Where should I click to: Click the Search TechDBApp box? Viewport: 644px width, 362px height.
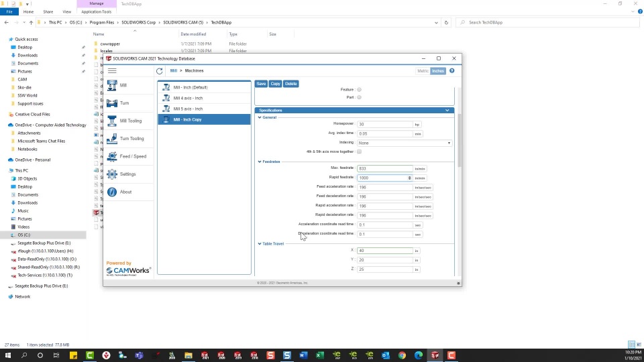click(x=548, y=23)
